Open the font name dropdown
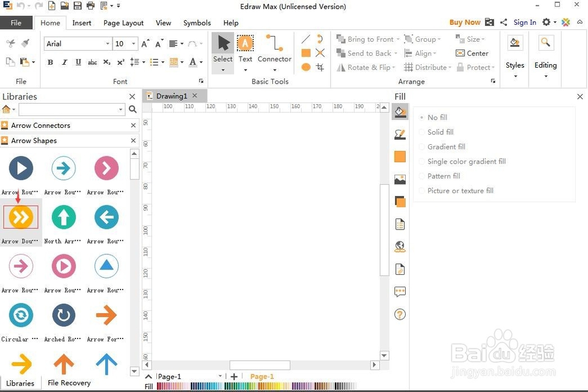The image size is (588, 392). 108,44
